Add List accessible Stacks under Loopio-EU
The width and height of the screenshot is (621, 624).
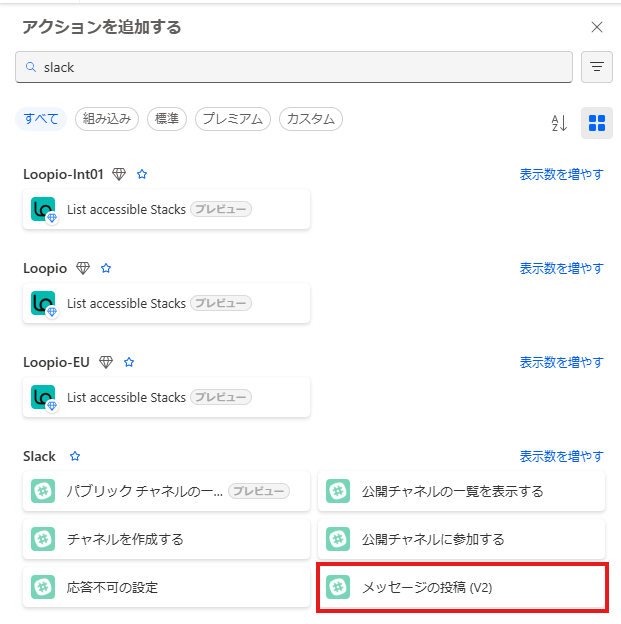pos(166,397)
